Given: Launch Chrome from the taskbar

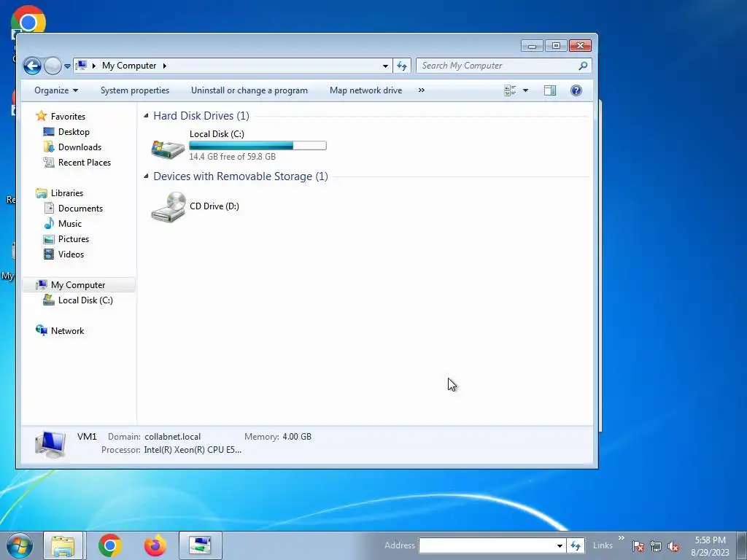Looking at the screenshot, I should 110,545.
